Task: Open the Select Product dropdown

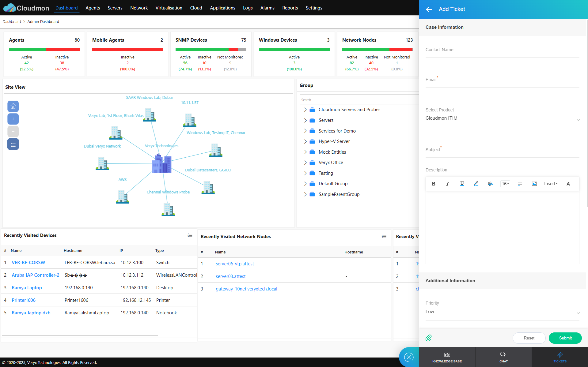Action: [x=502, y=118]
